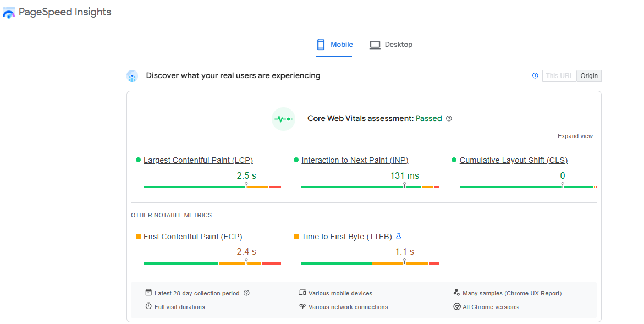The image size is (644, 324).
Task: Switch to Origin data view
Action: (589, 76)
